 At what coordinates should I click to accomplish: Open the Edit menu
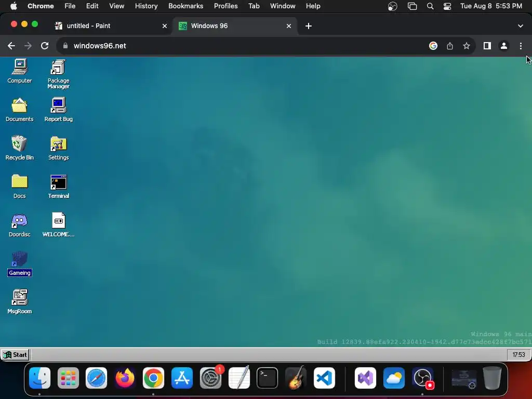point(92,6)
